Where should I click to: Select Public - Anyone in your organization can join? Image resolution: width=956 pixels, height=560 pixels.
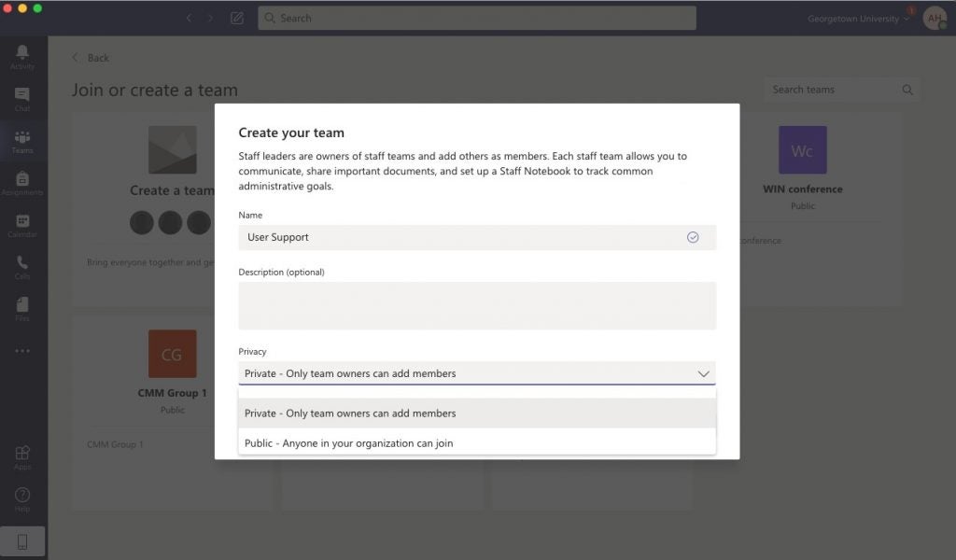[349, 442]
